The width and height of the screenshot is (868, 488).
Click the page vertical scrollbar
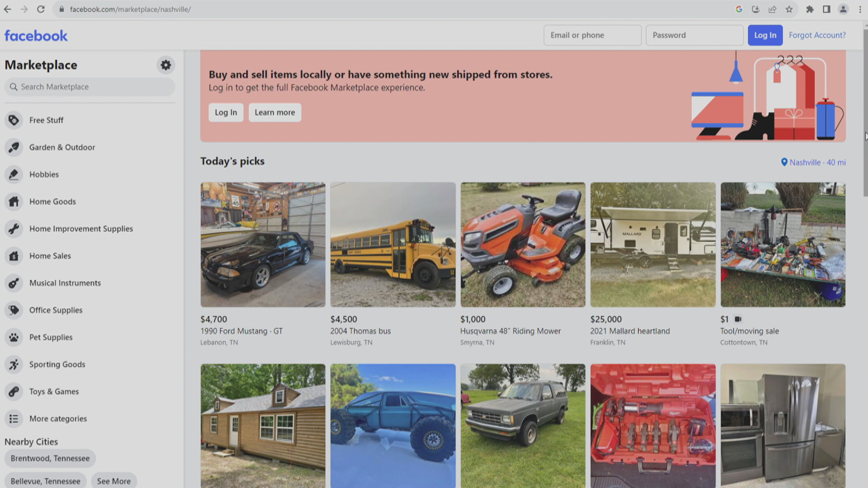[x=865, y=113]
